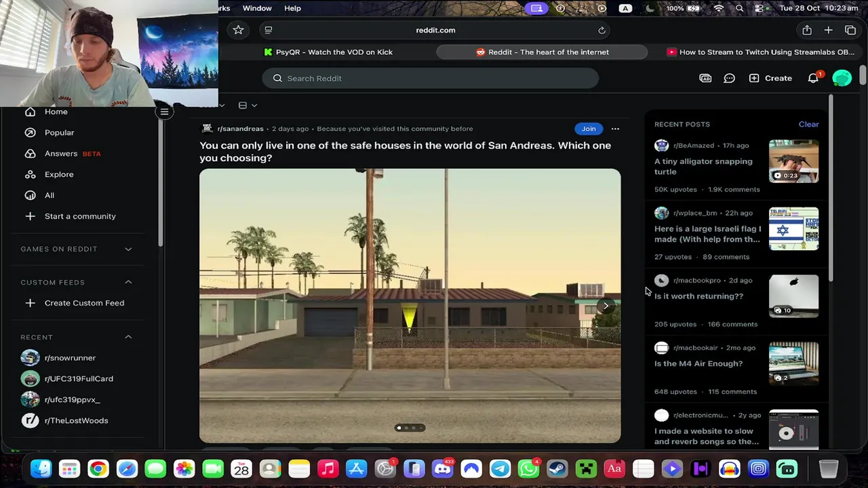868x488 pixels.
Task: Open Discord from the dock
Action: (x=442, y=469)
